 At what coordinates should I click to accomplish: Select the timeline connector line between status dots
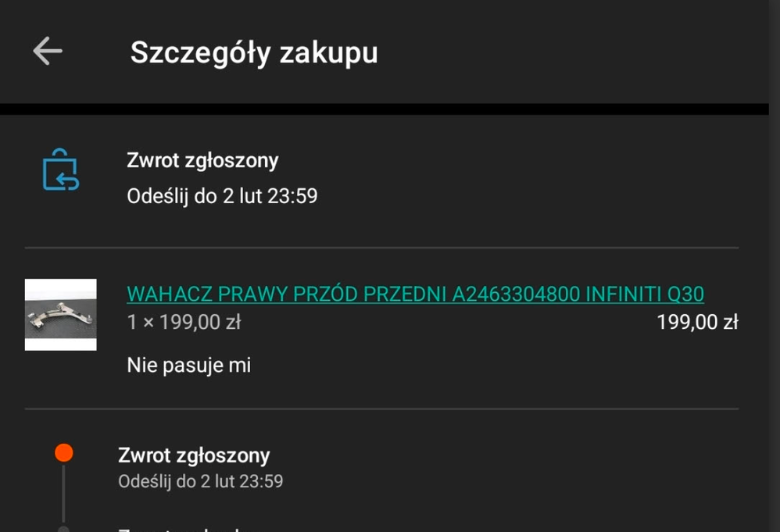click(63, 492)
